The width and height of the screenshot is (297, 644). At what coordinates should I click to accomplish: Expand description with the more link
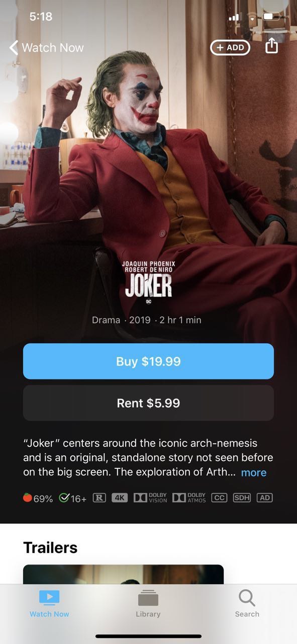pos(254,472)
